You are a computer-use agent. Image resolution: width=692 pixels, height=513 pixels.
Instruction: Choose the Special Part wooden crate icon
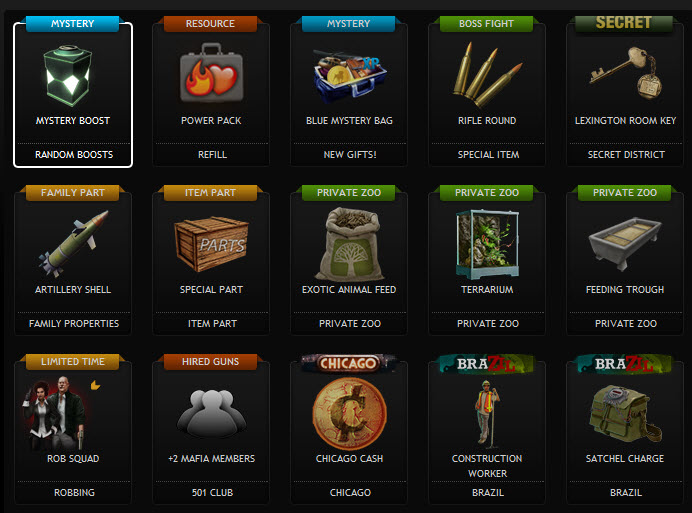click(211, 243)
